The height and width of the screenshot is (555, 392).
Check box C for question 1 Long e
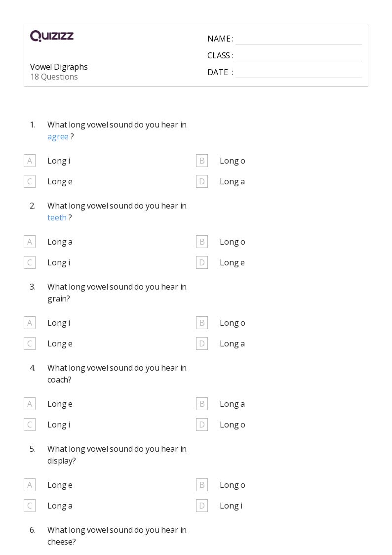point(30,181)
